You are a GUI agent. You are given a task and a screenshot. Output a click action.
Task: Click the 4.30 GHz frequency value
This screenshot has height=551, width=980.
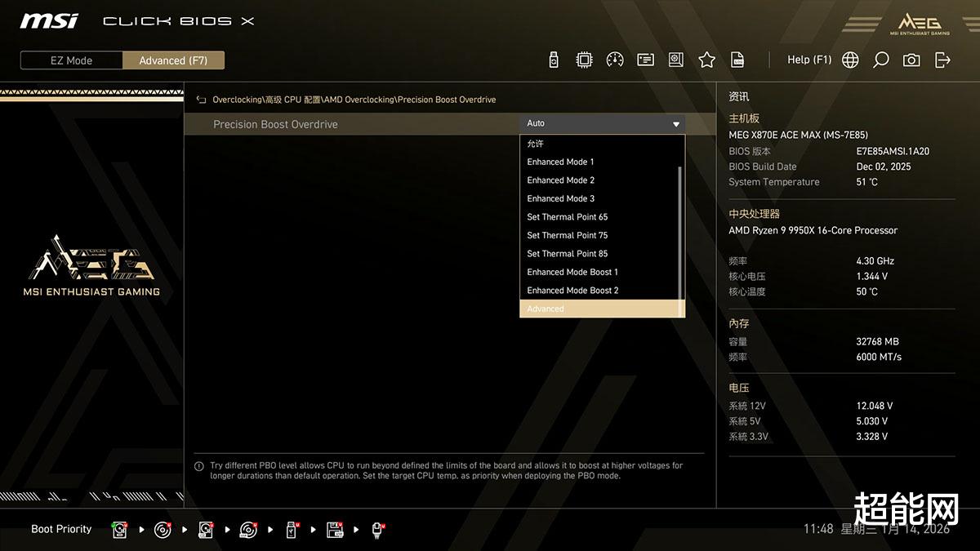[x=875, y=261]
